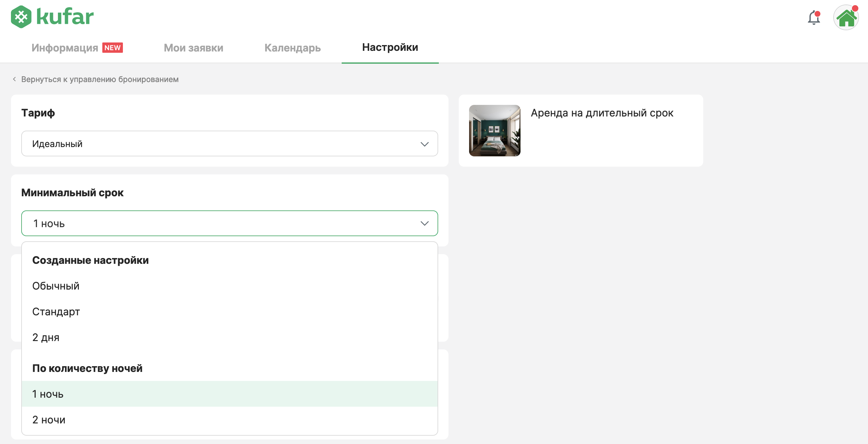
Task: Open the house profile avatar
Action: pyautogui.click(x=846, y=17)
